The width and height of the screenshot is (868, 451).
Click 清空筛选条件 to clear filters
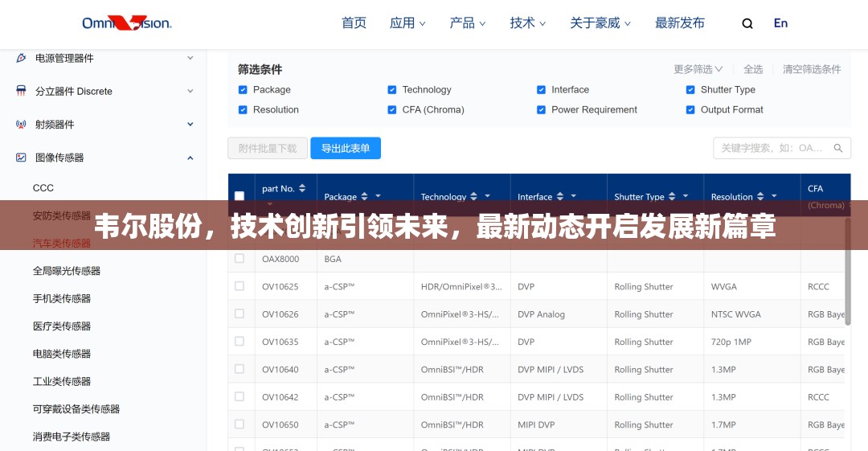(x=812, y=69)
